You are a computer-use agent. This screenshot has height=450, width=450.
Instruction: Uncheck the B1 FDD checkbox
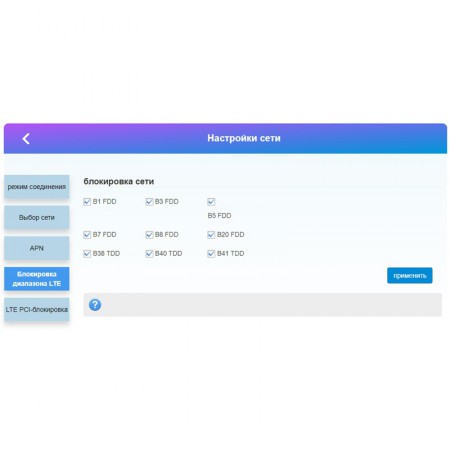point(87,202)
